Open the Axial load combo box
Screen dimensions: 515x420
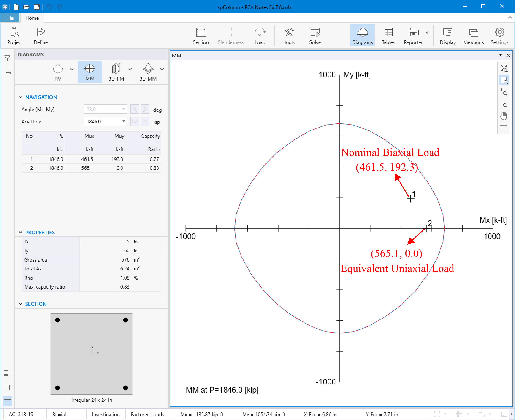pyautogui.click(x=105, y=121)
